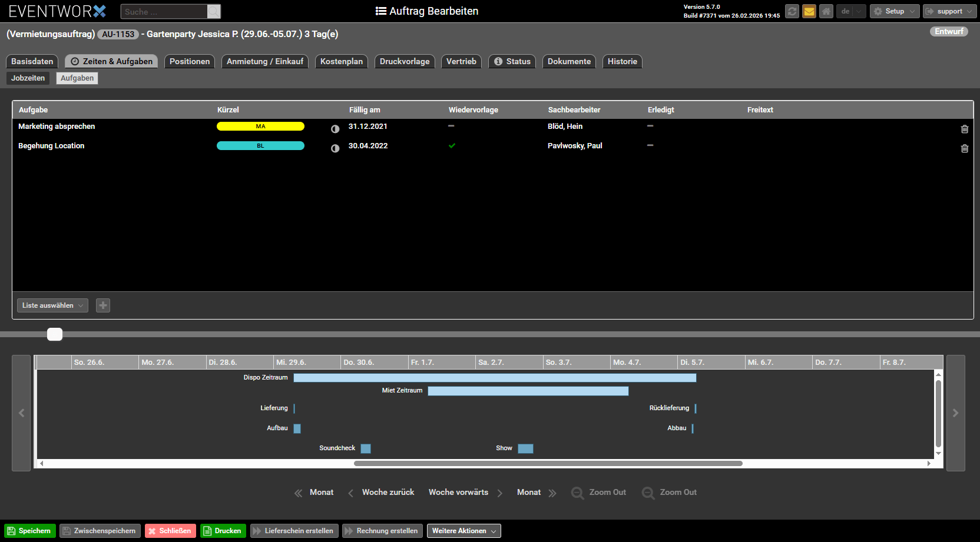Switch to the Positionen tab
This screenshot has width=980, height=542.
[x=189, y=61]
